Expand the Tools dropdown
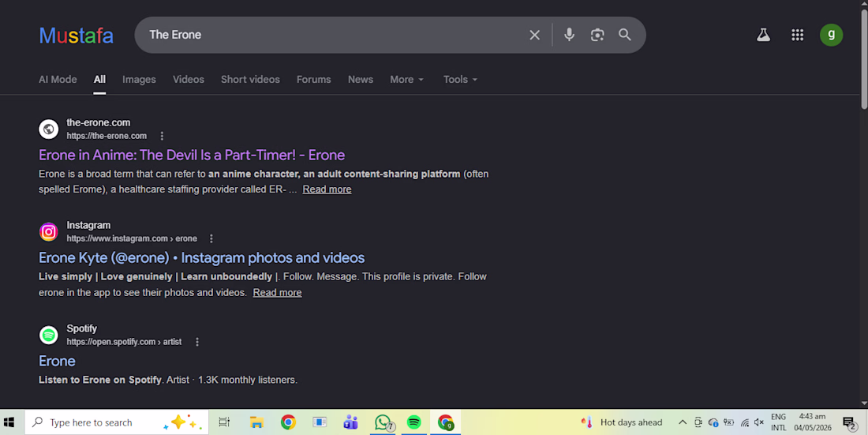 tap(460, 79)
